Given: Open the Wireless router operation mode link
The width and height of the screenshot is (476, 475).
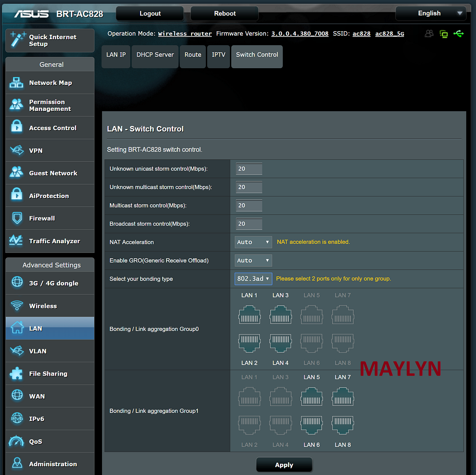Looking at the screenshot, I should (185, 34).
